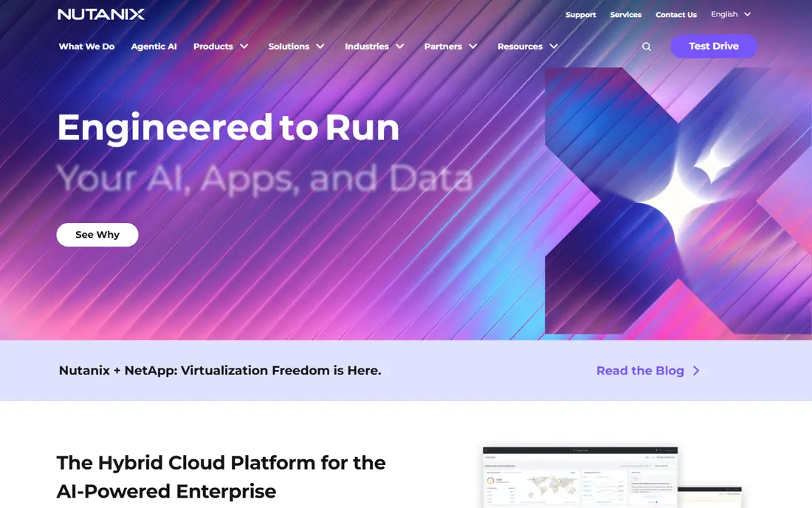
Task: Open the Industries nav label
Action: pyautogui.click(x=367, y=47)
